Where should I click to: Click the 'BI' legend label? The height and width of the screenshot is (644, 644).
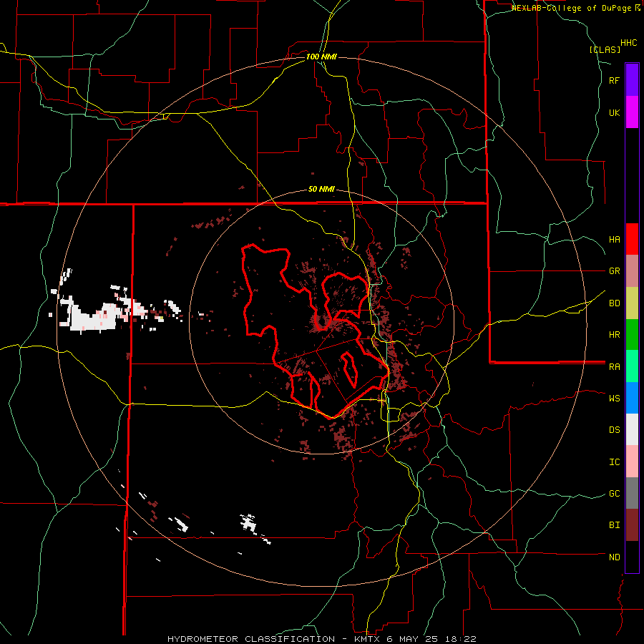[615, 525]
